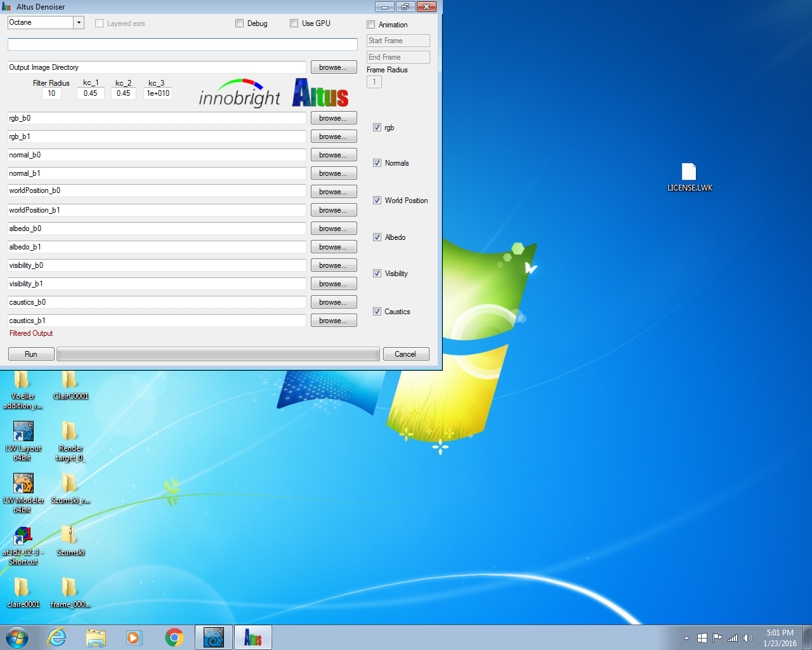Open the volume speaker tray icon
This screenshot has height=650, width=812.
click(748, 638)
